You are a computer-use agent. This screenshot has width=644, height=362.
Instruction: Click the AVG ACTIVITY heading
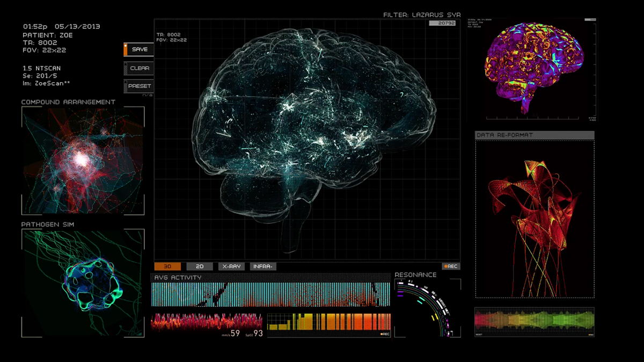click(178, 278)
